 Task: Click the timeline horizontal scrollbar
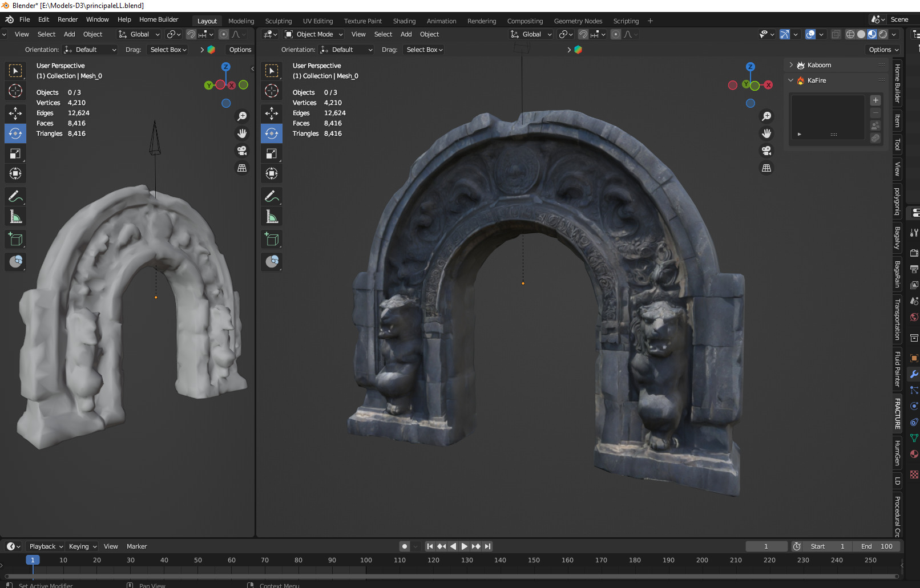tap(451, 575)
